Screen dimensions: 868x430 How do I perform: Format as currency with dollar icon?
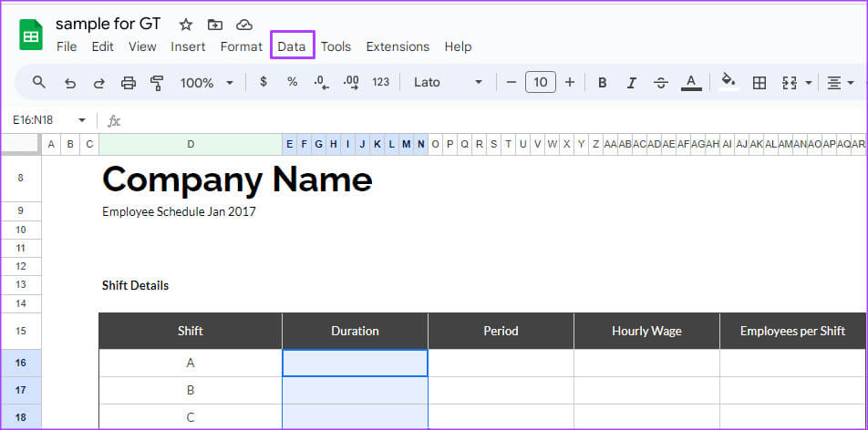click(x=263, y=82)
